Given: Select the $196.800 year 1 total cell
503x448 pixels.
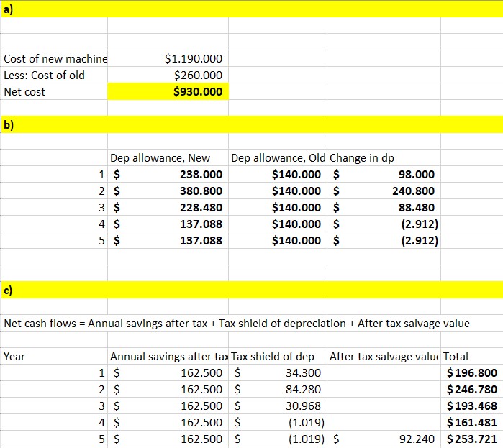Looking at the screenshot, I should 471,372.
